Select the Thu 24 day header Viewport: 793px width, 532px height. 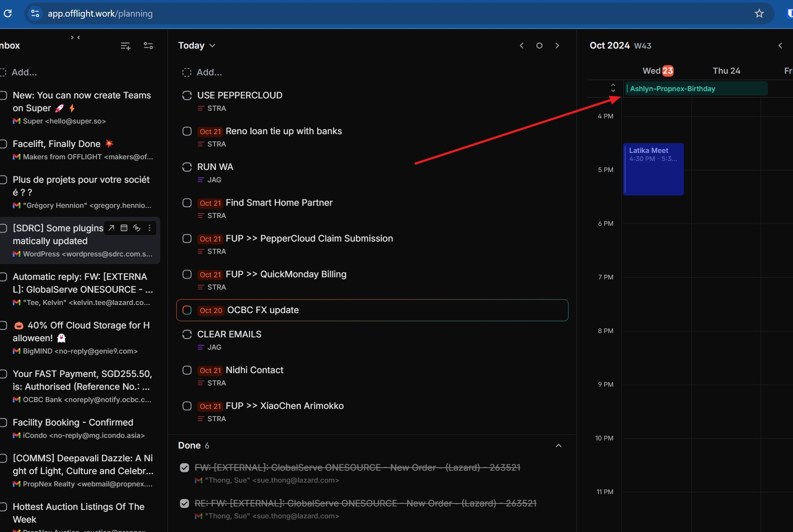click(726, 71)
